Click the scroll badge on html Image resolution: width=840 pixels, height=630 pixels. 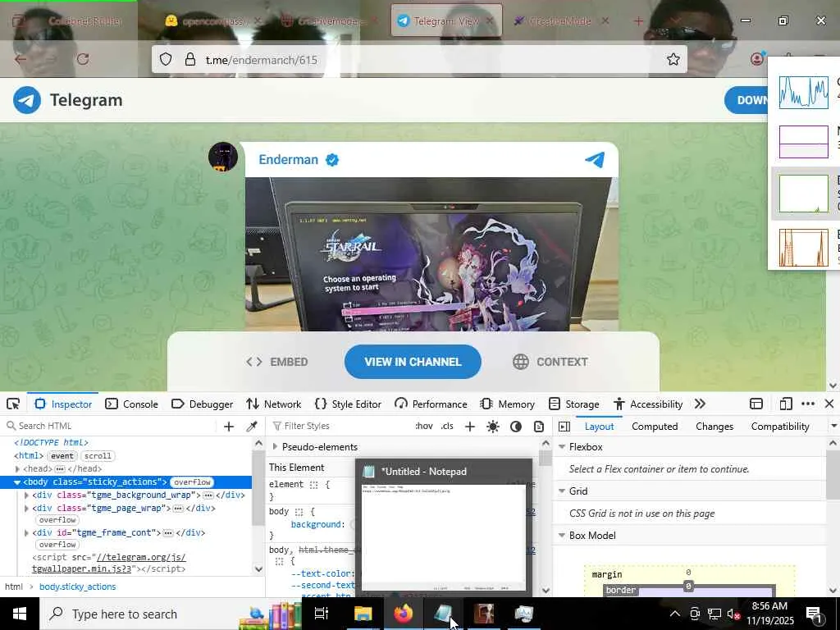[98, 456]
